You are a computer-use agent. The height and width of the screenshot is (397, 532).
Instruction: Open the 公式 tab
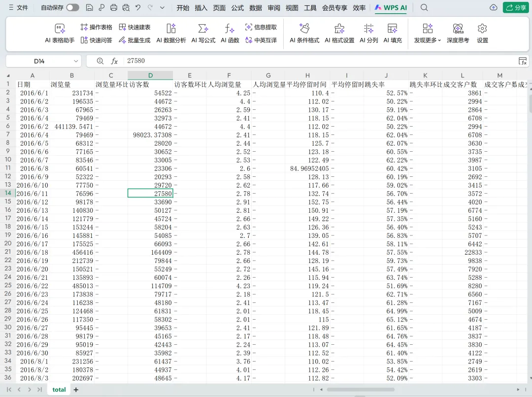tap(237, 7)
